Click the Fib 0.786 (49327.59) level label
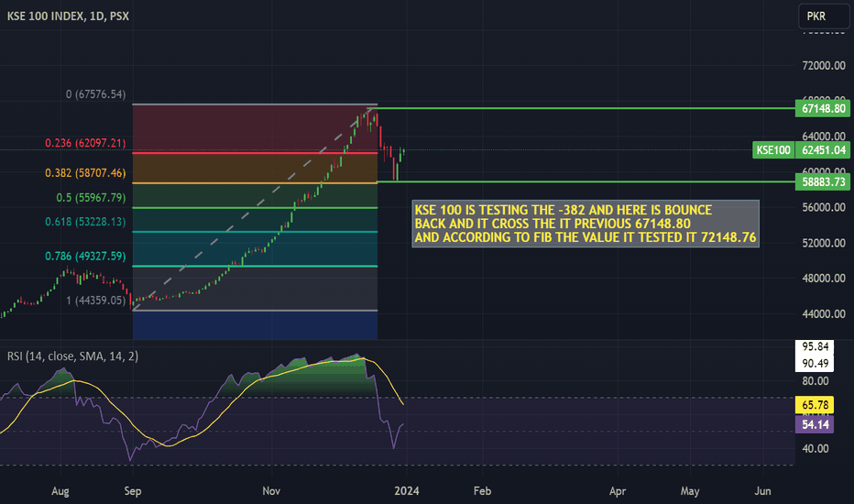 pyautogui.click(x=85, y=256)
